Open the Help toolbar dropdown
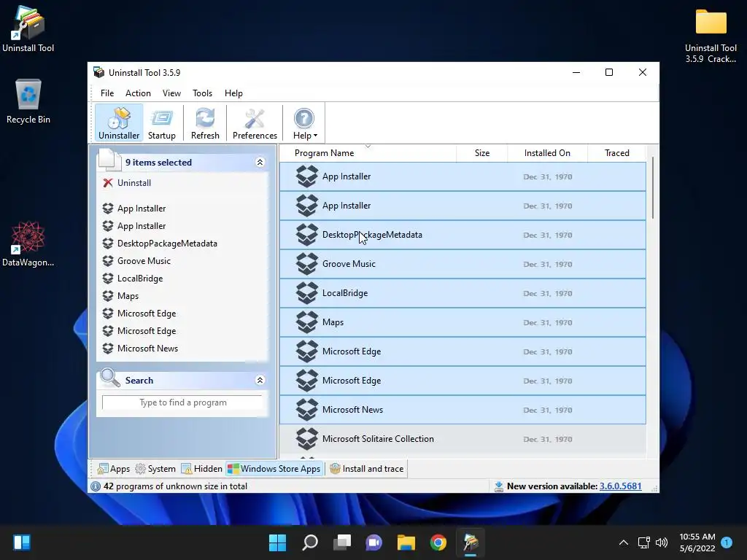Screen dimensions: 747x560 click(304, 123)
